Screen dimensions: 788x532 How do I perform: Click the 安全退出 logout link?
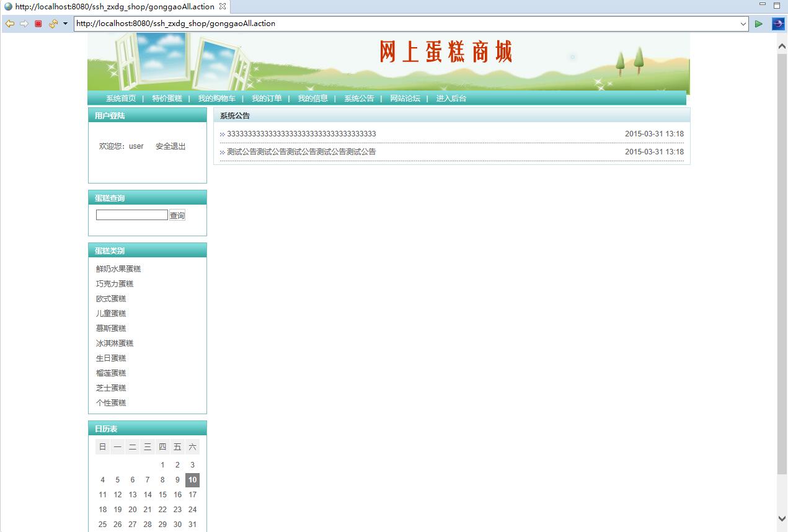pyautogui.click(x=170, y=146)
